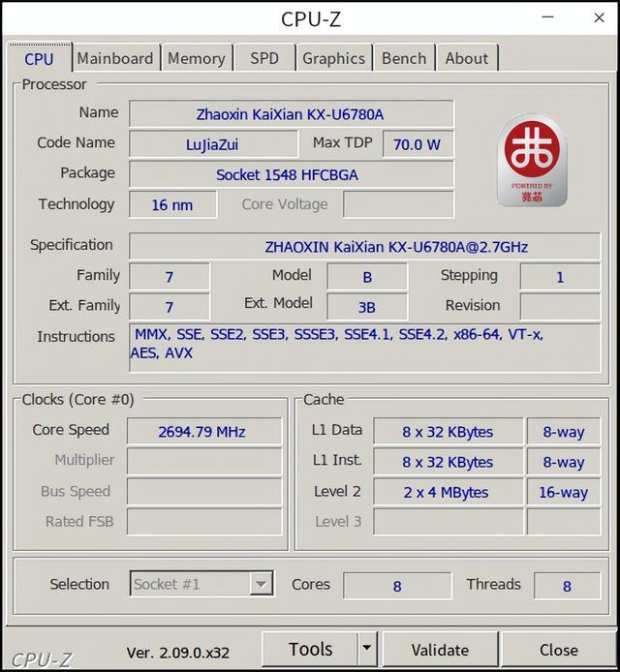Screen dimensions: 620x672
Task: Click the LuJiaZui code name value
Action: pyautogui.click(x=213, y=144)
